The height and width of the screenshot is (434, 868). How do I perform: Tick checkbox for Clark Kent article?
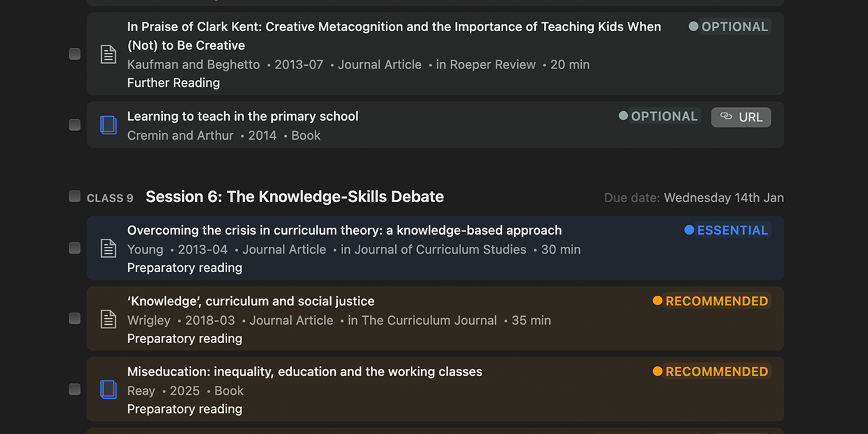coord(75,54)
